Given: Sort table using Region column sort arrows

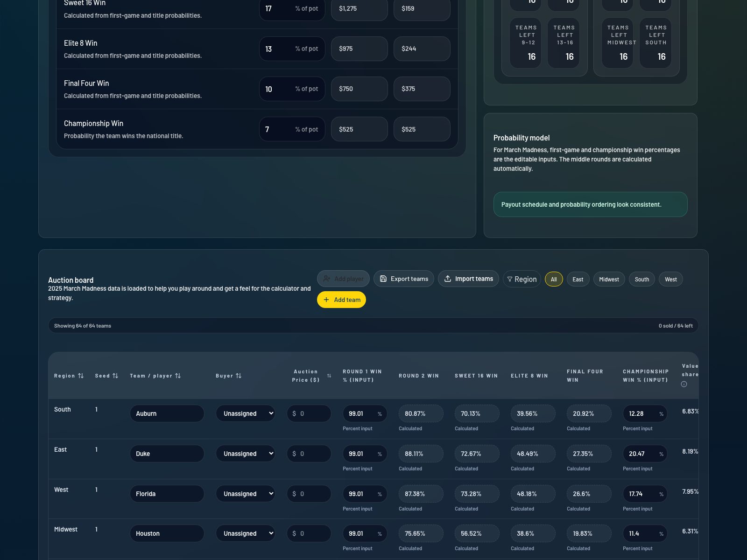Looking at the screenshot, I should pyautogui.click(x=81, y=376).
